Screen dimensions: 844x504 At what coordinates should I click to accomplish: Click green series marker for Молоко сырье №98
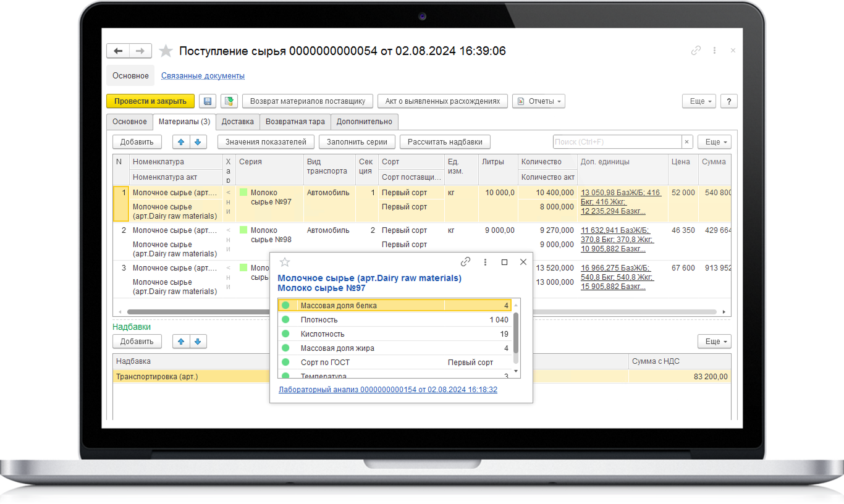[243, 230]
